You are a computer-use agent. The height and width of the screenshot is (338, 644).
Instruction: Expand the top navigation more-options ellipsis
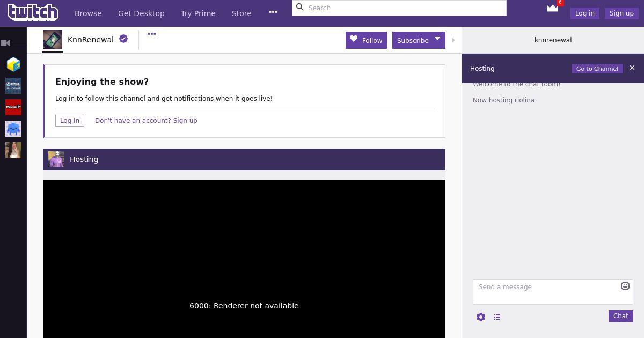(273, 12)
